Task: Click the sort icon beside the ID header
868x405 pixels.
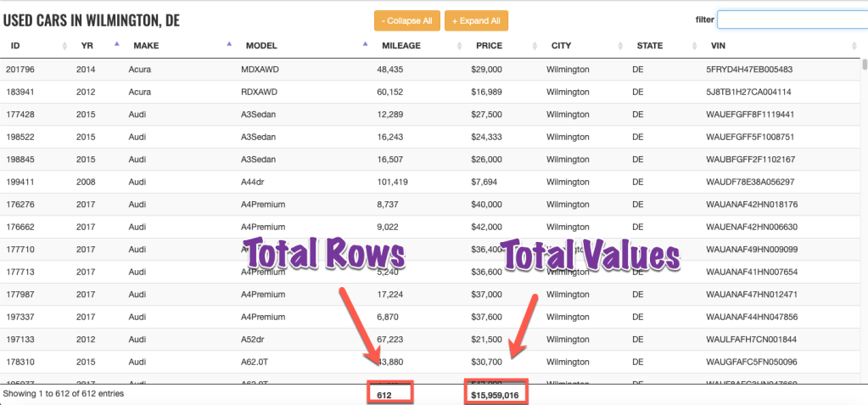Action: click(63, 46)
